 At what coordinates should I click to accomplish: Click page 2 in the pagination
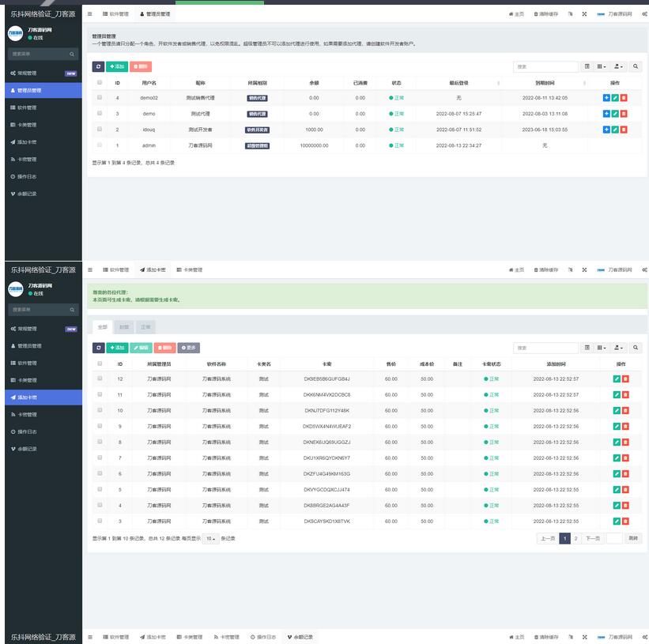[x=575, y=538]
